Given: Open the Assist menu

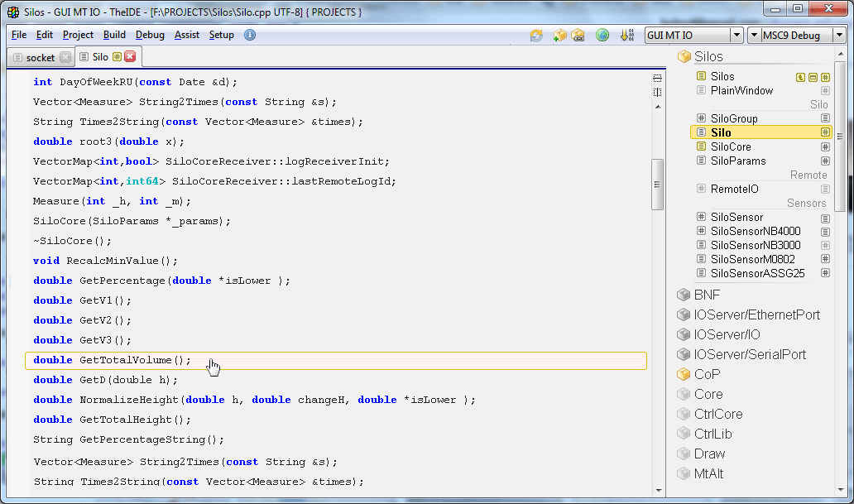Looking at the screenshot, I should click(x=186, y=35).
